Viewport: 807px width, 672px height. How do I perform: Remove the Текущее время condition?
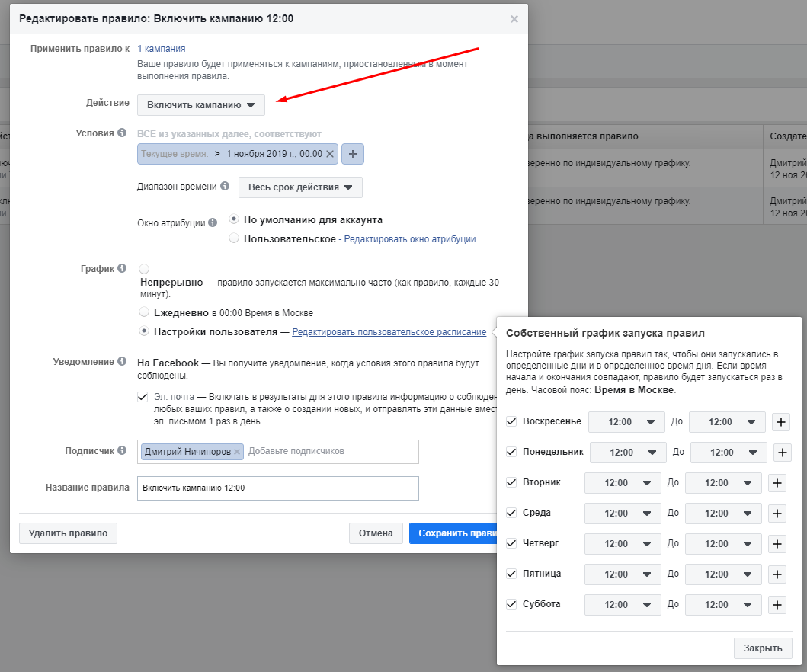click(330, 154)
